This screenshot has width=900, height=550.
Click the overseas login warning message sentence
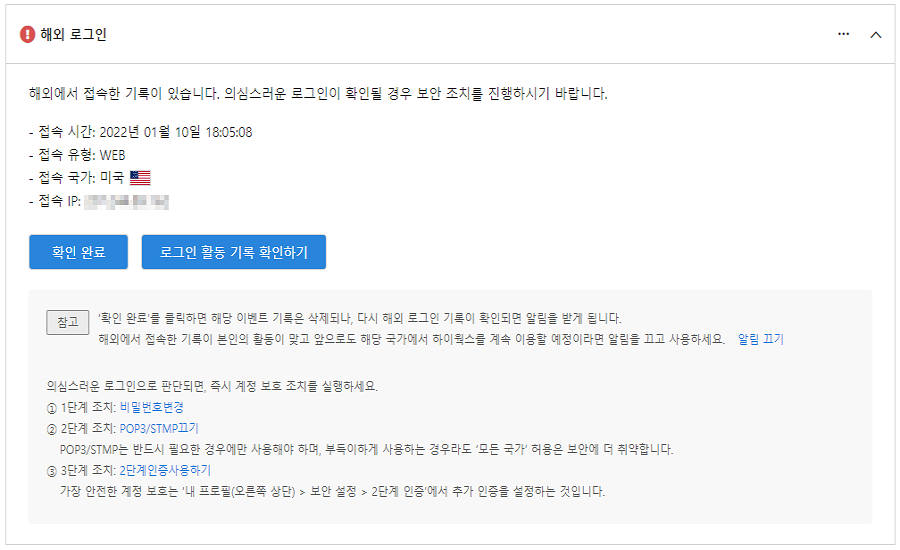pos(318,94)
